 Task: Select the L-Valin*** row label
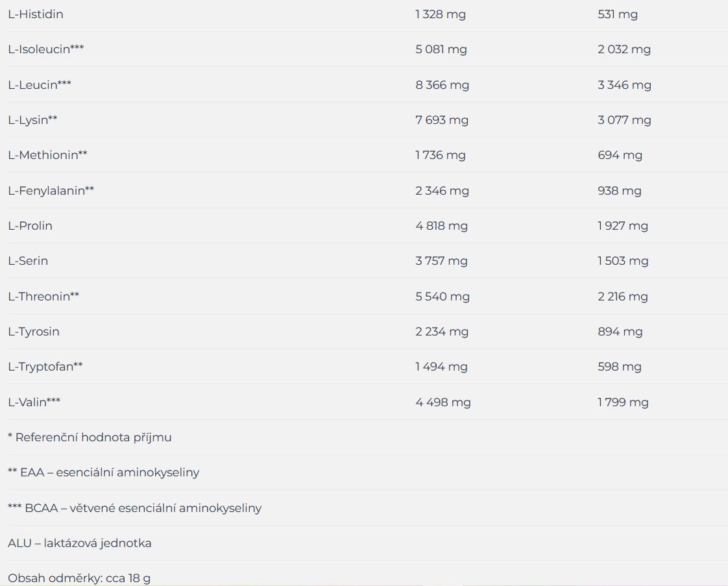[34, 402]
